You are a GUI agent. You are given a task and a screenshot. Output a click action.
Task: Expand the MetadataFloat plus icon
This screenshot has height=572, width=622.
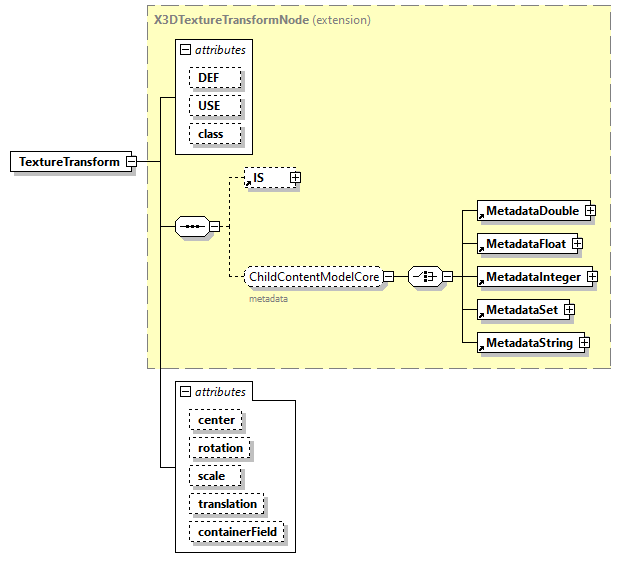tap(577, 243)
